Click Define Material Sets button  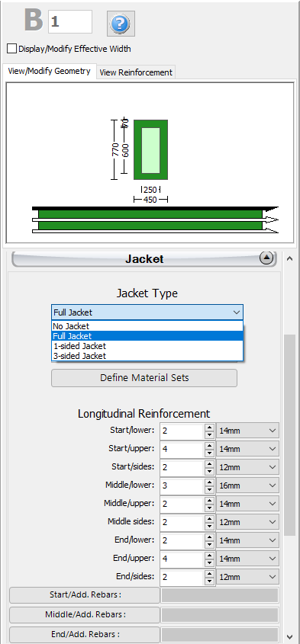click(144, 378)
